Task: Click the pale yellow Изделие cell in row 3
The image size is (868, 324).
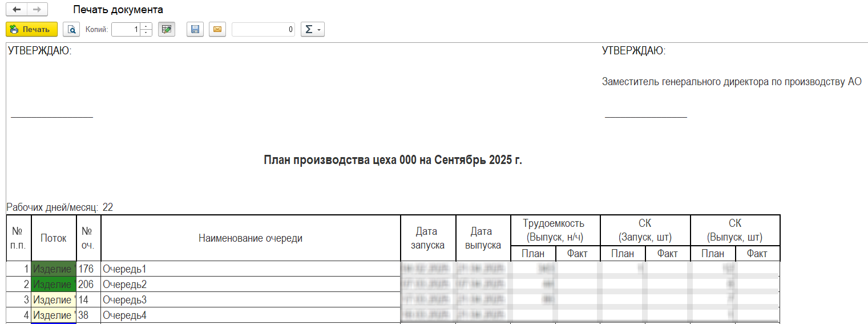Action: [x=54, y=300]
